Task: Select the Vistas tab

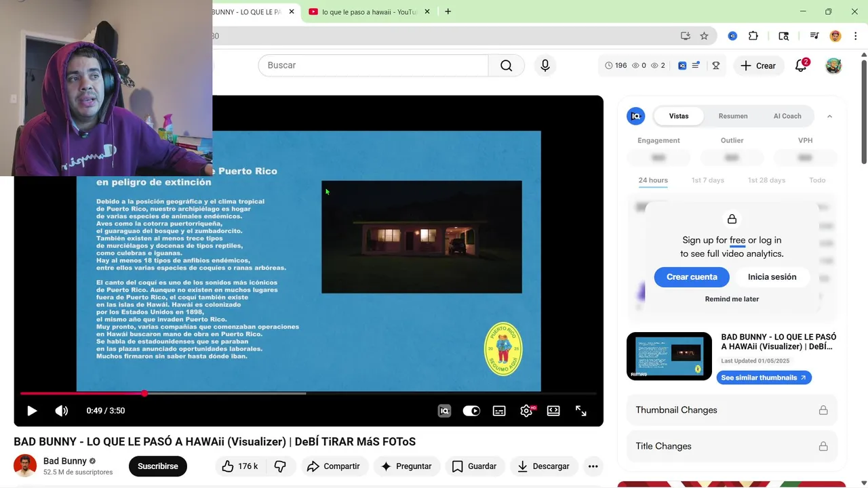Action: [679, 116]
